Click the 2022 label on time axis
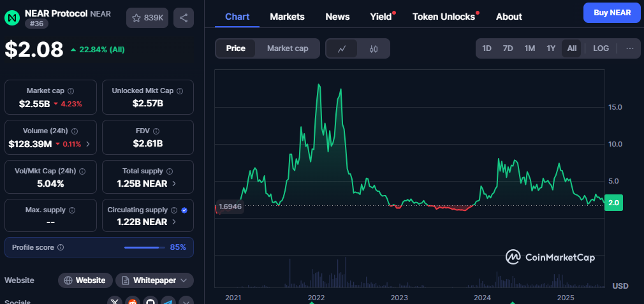 tap(316, 298)
